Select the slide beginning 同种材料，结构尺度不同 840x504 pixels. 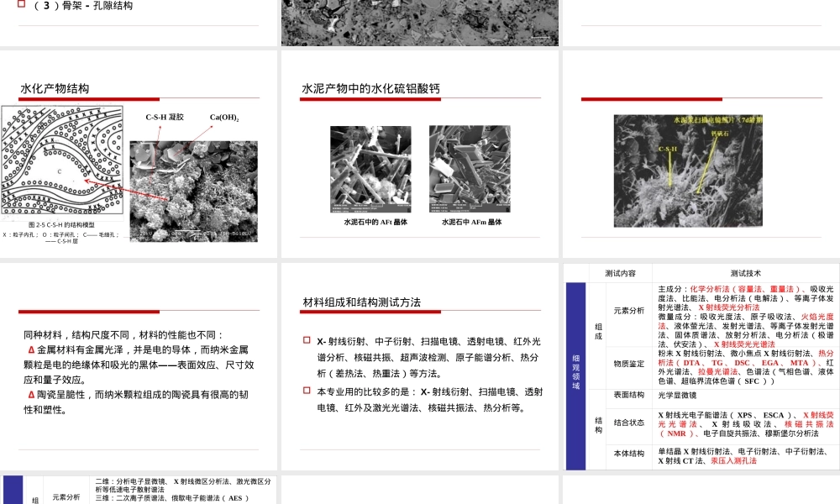click(139, 367)
